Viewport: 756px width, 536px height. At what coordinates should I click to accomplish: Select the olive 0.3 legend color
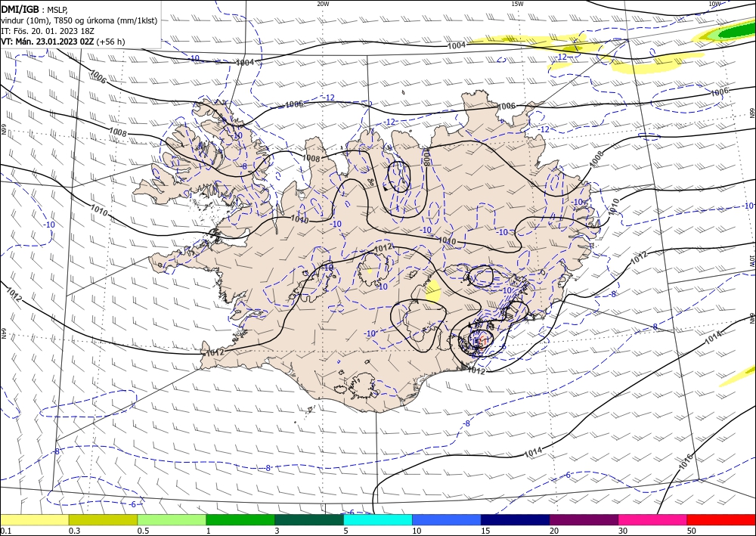tap(103, 519)
